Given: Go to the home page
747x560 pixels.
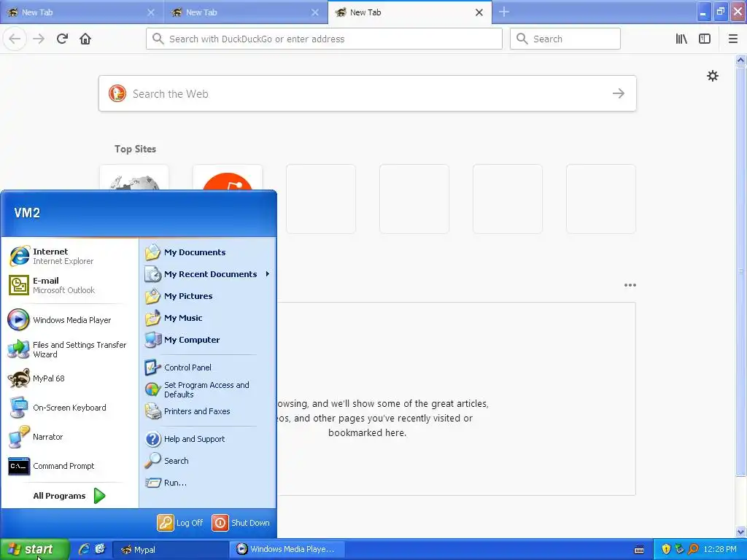Looking at the screenshot, I should pyautogui.click(x=85, y=39).
